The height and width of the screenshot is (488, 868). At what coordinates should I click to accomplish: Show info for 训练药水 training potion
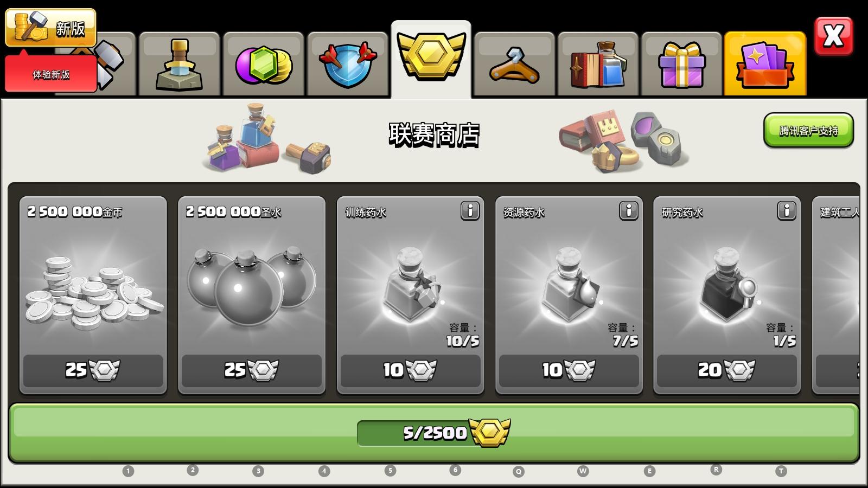click(x=470, y=210)
